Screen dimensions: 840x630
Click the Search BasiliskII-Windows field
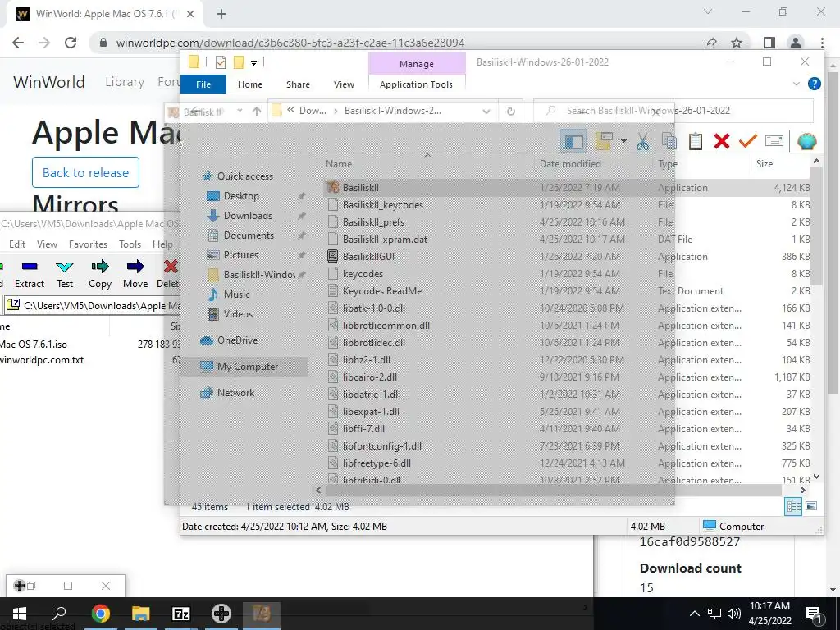click(674, 111)
